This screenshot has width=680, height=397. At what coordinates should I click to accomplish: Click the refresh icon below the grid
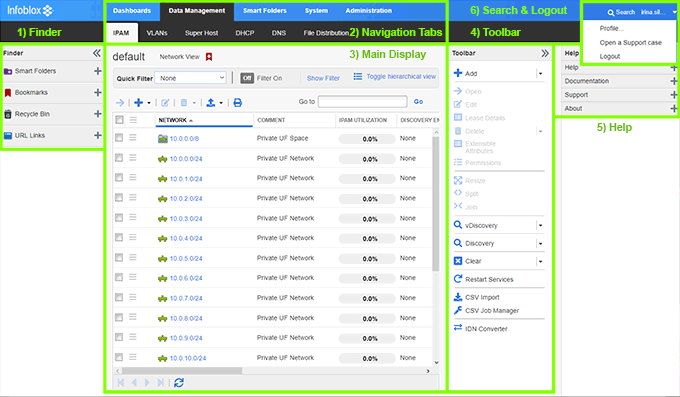pyautogui.click(x=179, y=382)
